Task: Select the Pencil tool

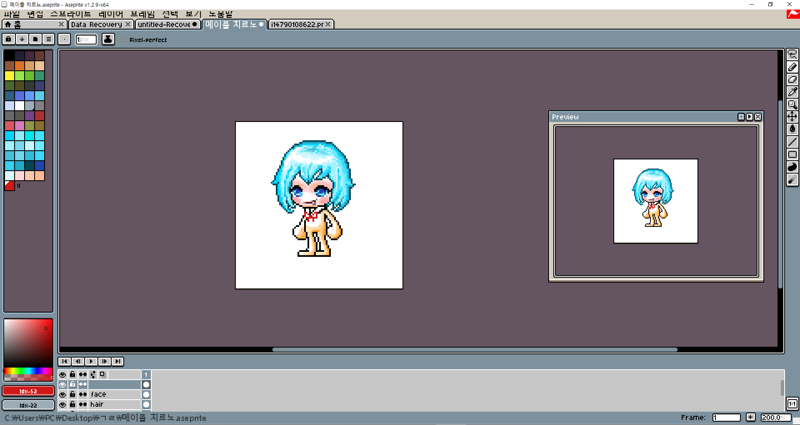Action: click(x=792, y=67)
